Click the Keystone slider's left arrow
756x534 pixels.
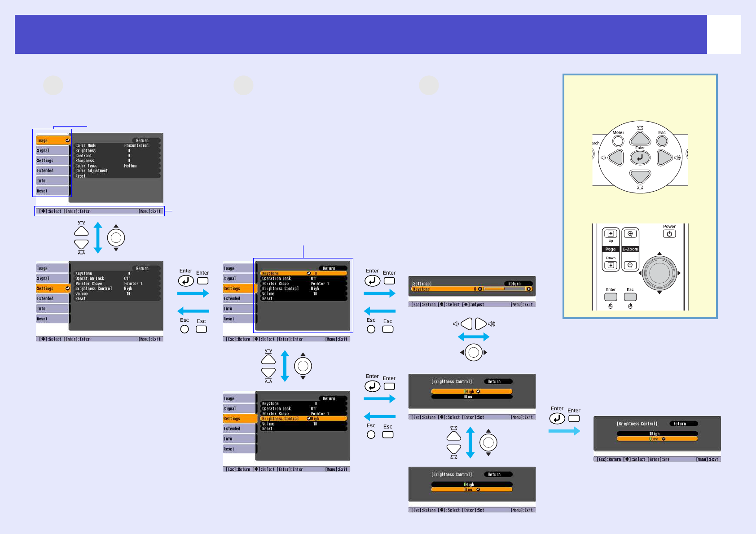480,289
